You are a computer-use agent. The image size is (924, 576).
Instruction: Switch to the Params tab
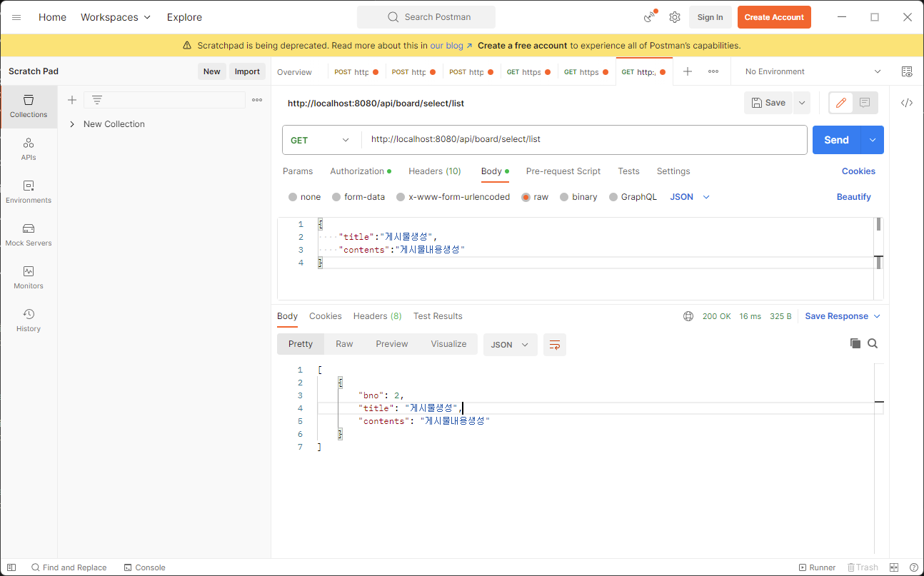[x=298, y=171]
